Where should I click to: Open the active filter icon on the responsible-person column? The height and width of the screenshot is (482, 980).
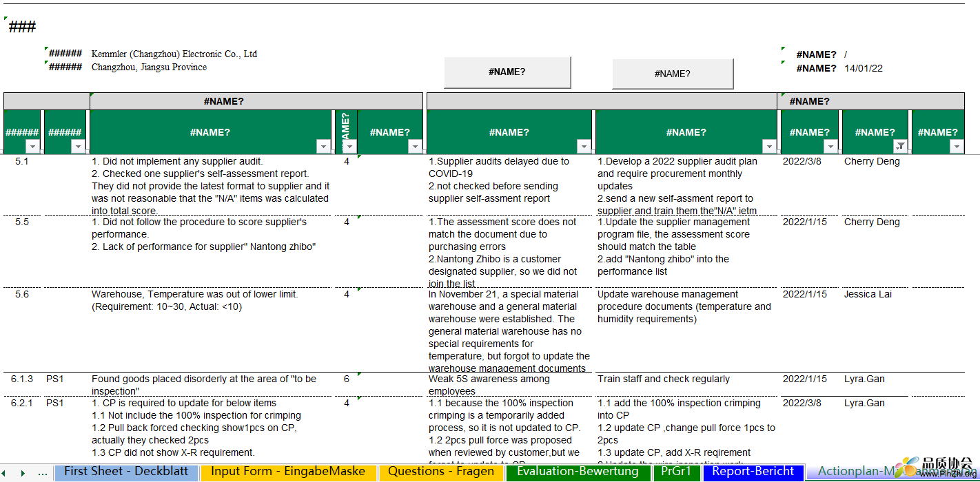(900, 146)
